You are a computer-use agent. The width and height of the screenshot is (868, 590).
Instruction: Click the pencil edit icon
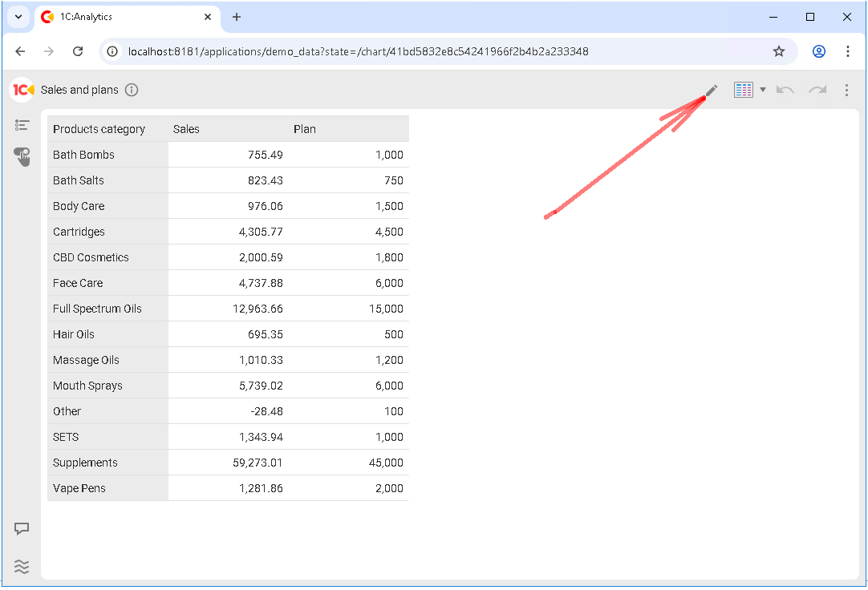[x=711, y=91]
